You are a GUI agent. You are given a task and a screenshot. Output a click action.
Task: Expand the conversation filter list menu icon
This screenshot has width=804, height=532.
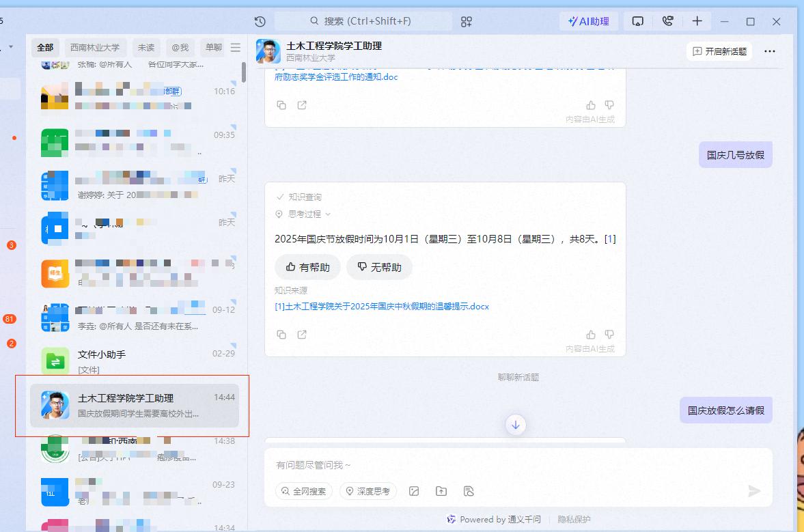[236, 48]
